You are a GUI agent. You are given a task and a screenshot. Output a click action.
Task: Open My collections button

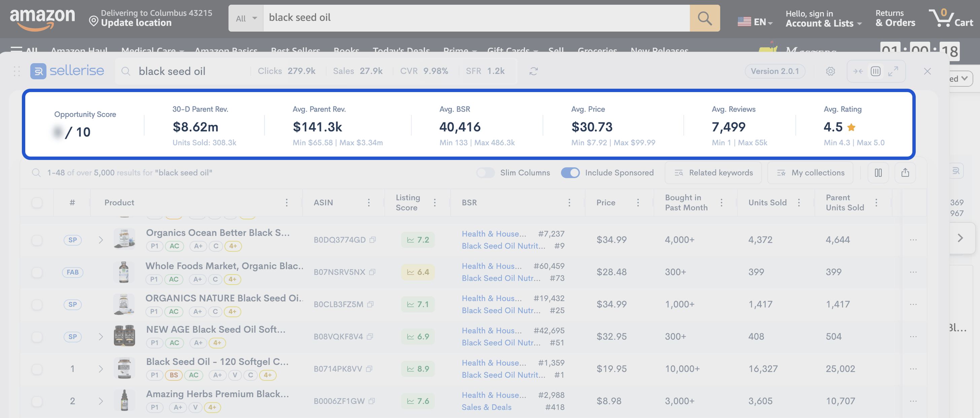(810, 173)
